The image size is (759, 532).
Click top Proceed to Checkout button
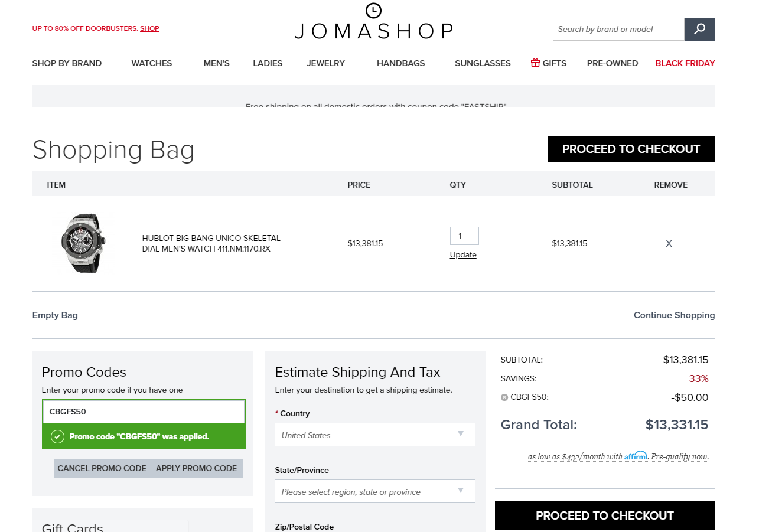pyautogui.click(x=631, y=149)
